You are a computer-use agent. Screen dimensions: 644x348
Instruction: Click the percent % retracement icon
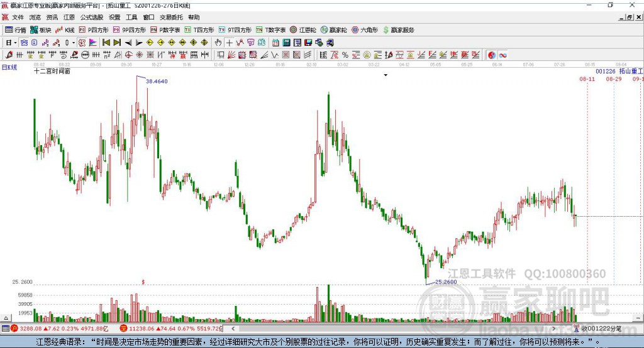(x=345, y=55)
